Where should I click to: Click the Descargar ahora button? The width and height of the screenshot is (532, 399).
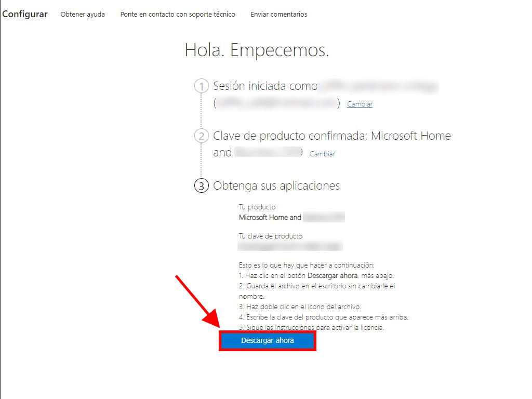[268, 341]
